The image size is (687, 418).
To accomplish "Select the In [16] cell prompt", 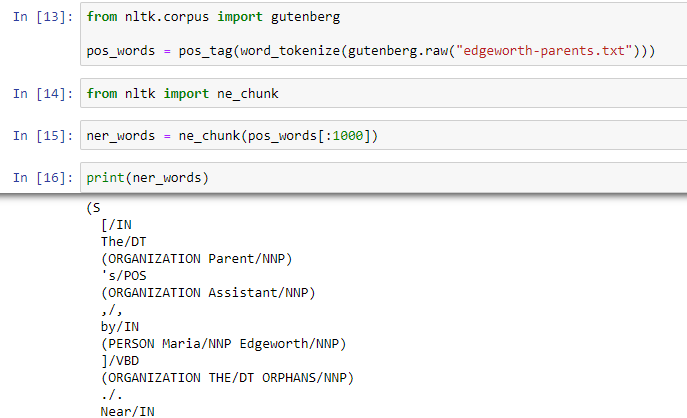I will point(41,177).
